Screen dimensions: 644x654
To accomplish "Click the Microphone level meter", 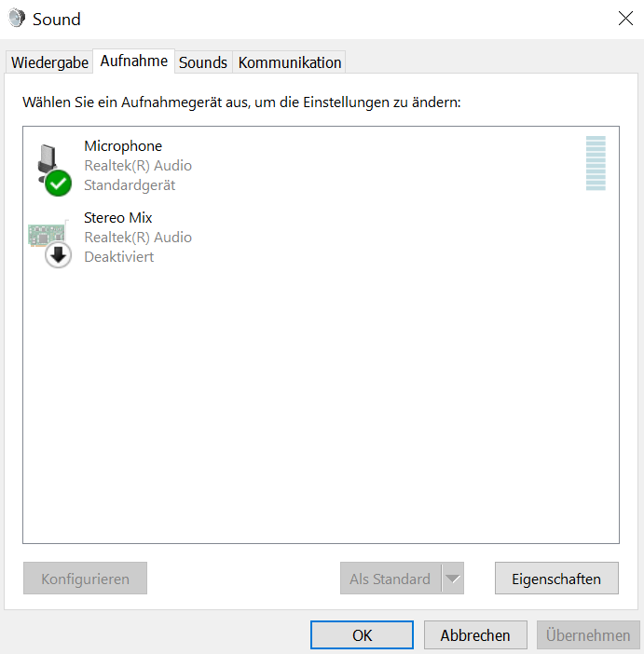I will tap(596, 163).
